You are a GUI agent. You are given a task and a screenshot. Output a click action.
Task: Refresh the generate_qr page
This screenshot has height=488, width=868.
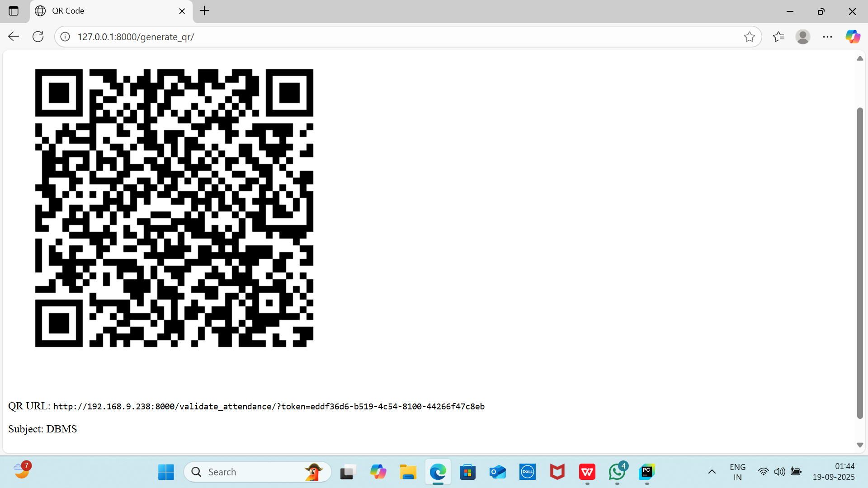(x=38, y=37)
